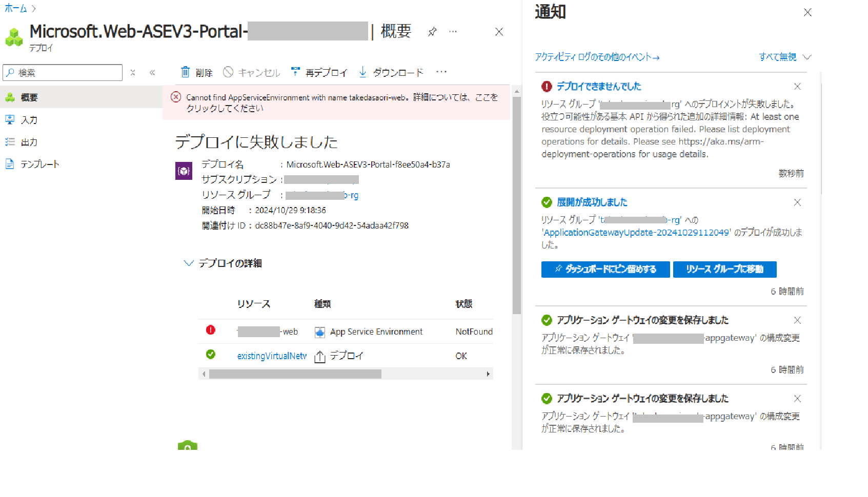Pin the deployment blade with the pin icon
Viewport: 868px width, 497px height.
(x=432, y=32)
